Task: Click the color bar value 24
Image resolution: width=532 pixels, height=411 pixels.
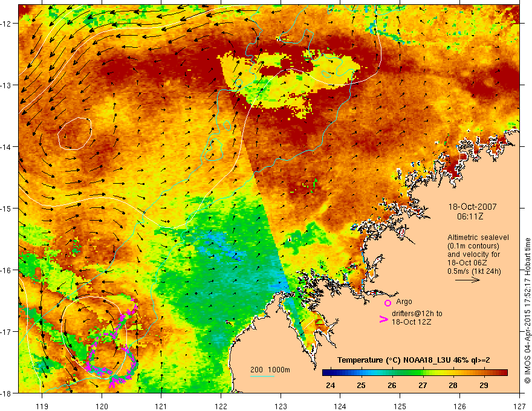Action: [331, 385]
